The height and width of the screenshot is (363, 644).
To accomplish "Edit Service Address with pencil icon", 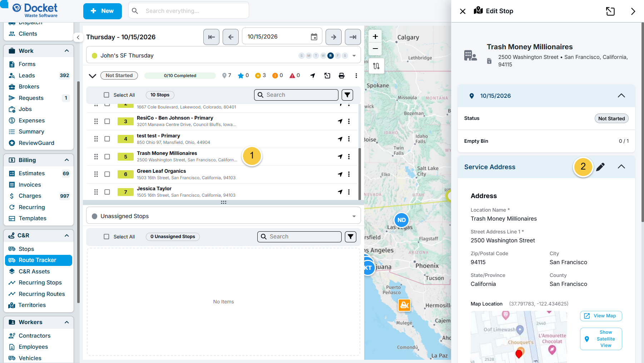I will tap(600, 167).
